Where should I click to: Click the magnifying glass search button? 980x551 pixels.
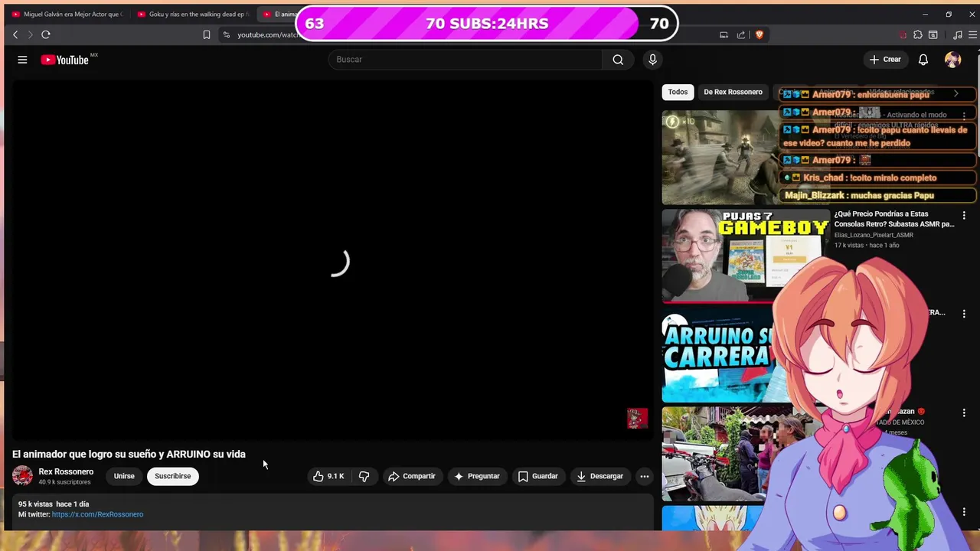[x=618, y=60]
